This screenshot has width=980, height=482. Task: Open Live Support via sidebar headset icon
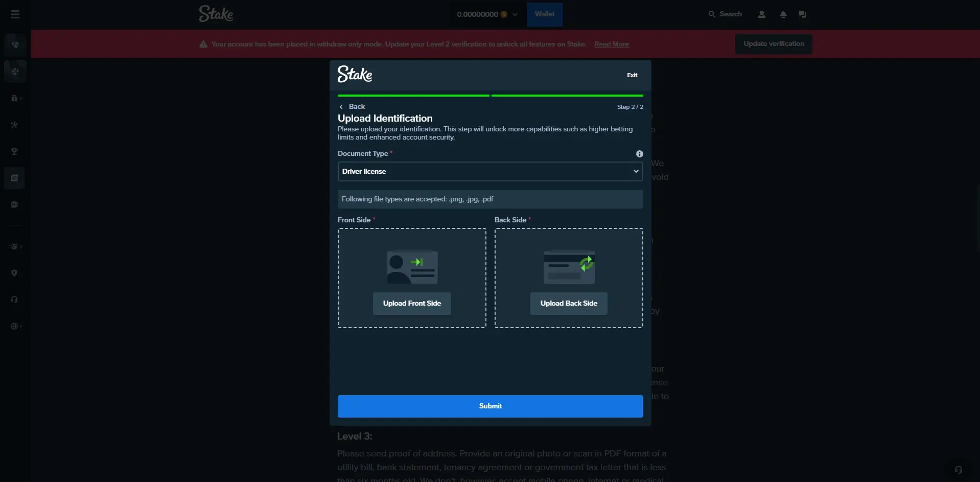14,300
